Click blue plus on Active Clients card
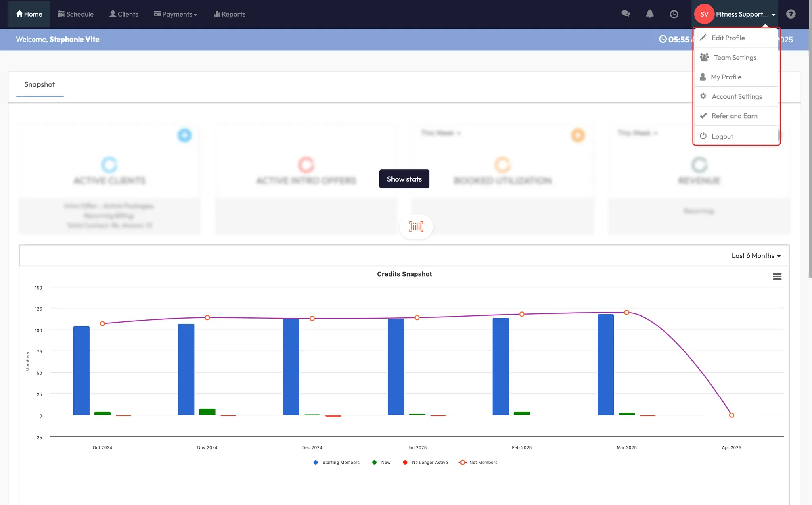This screenshot has width=812, height=505. [184, 135]
